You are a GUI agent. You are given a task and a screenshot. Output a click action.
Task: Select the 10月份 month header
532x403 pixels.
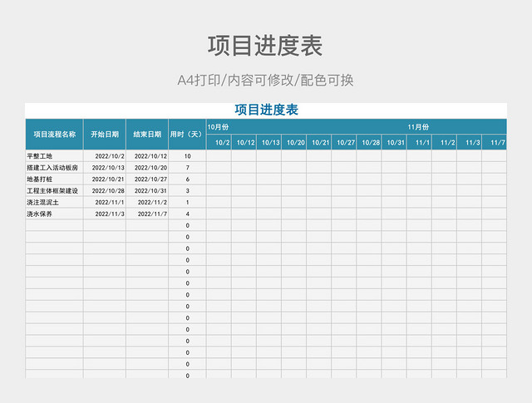(218, 127)
